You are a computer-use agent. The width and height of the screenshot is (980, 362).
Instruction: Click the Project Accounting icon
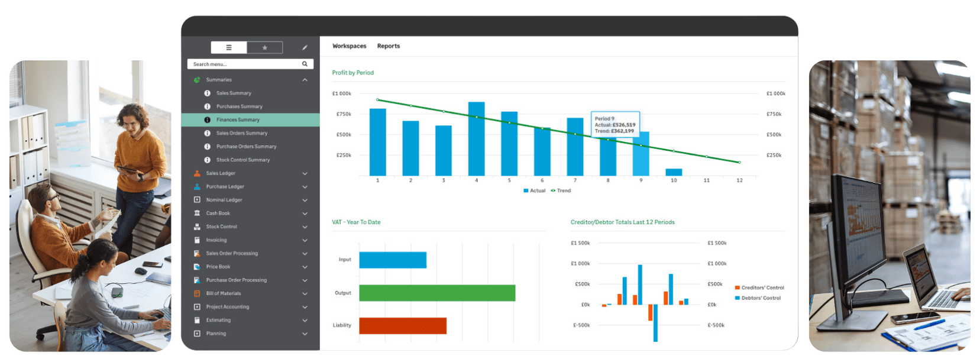[x=197, y=307]
